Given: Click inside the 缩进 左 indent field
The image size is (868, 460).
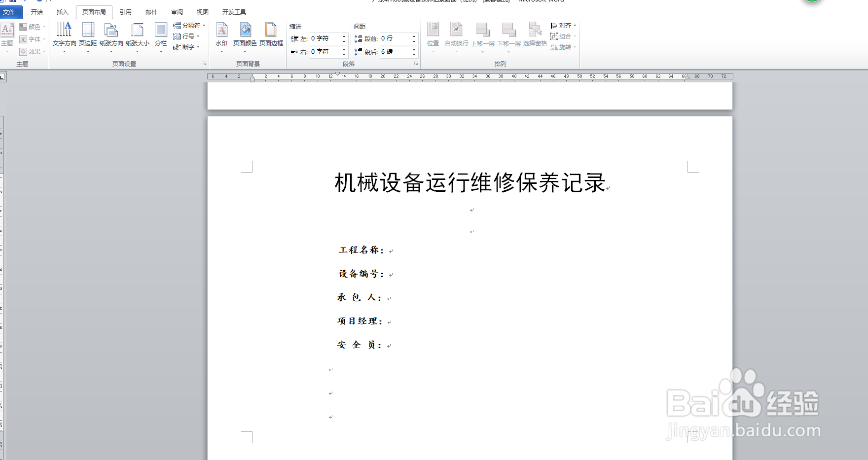Looking at the screenshot, I should (325, 38).
